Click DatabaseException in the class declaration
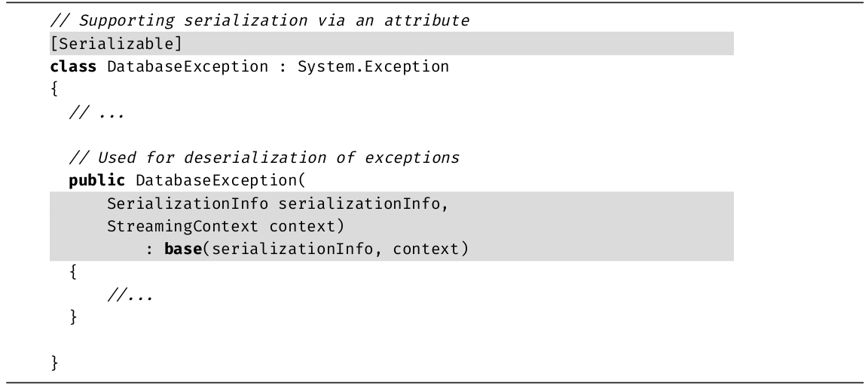Image resolution: width=868 pixels, height=389 pixels. 188,67
